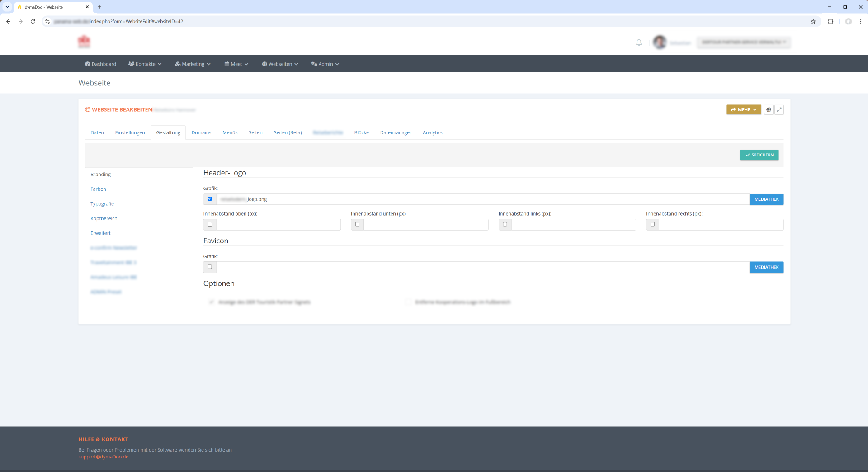Open the globe website preview icon
Screen dimensions: 868x472
pos(769,110)
